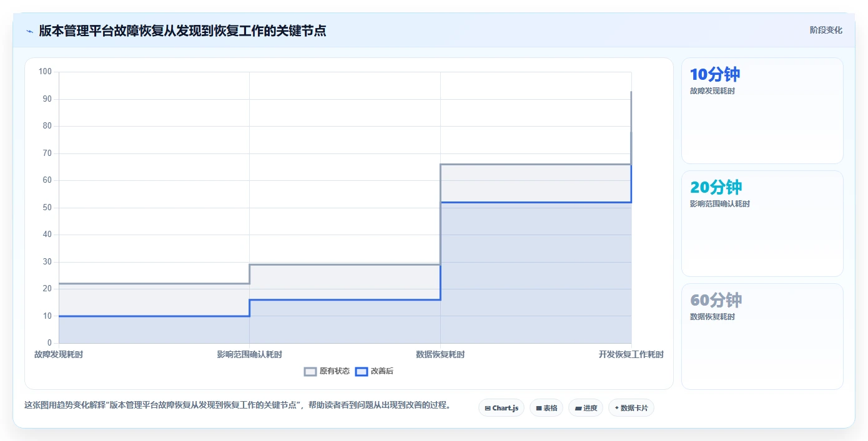Click the gray 原有状态 legend swatch
The width and height of the screenshot is (868, 441).
coord(310,371)
